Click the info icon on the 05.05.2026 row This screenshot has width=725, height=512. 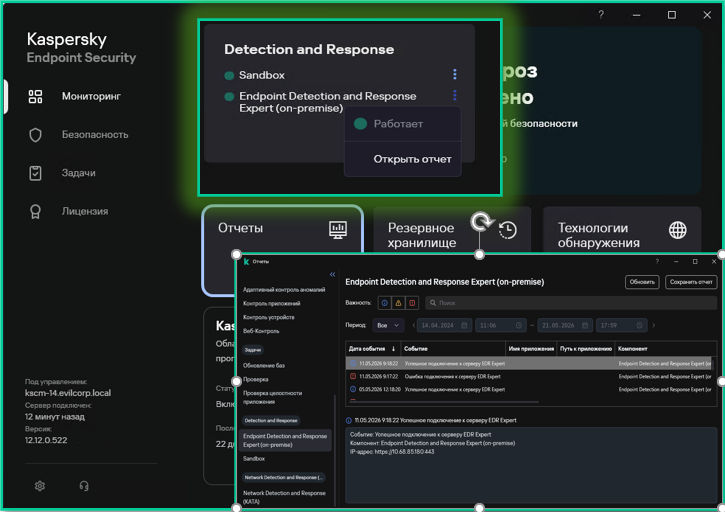[x=353, y=389]
